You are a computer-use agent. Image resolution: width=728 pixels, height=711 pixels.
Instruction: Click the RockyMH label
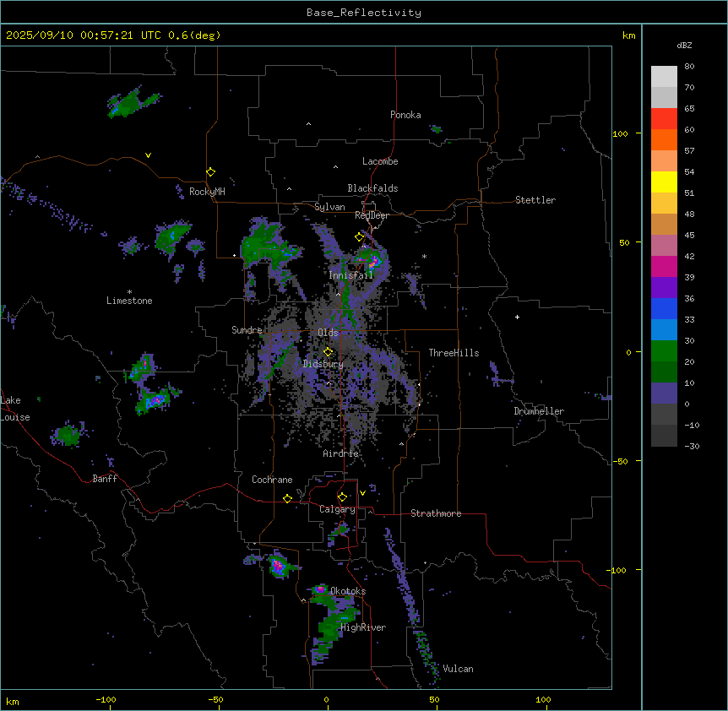click(207, 192)
